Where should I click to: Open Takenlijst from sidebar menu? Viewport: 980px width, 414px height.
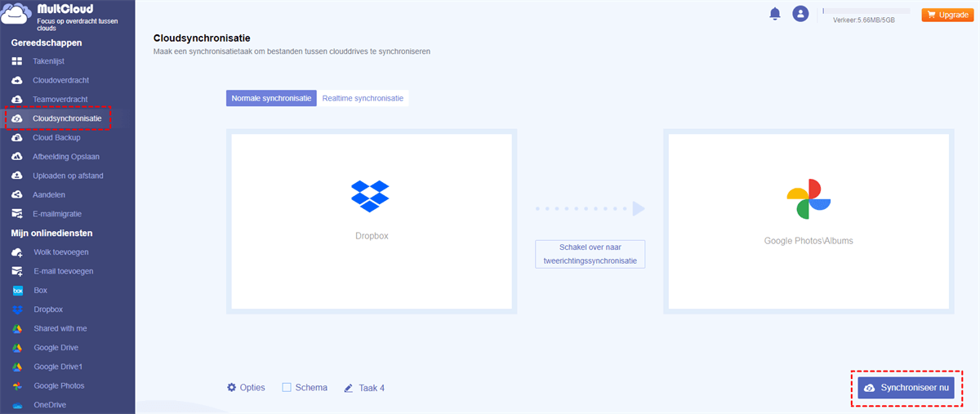click(48, 61)
